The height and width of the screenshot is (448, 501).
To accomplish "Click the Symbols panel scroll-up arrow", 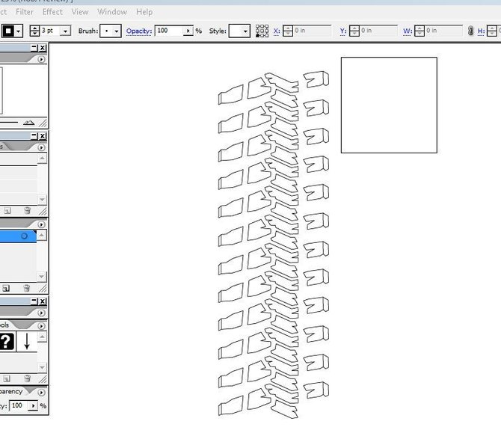I will pyautogui.click(x=42, y=337).
